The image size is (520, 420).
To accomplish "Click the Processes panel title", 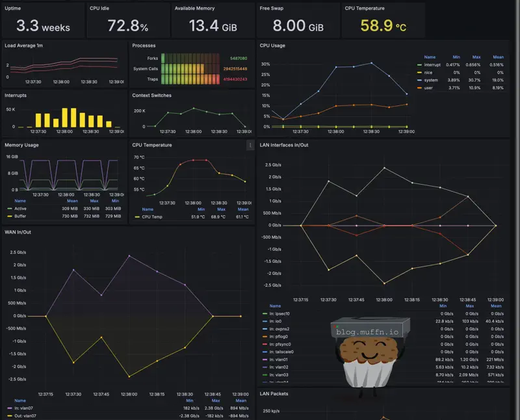I will (144, 46).
